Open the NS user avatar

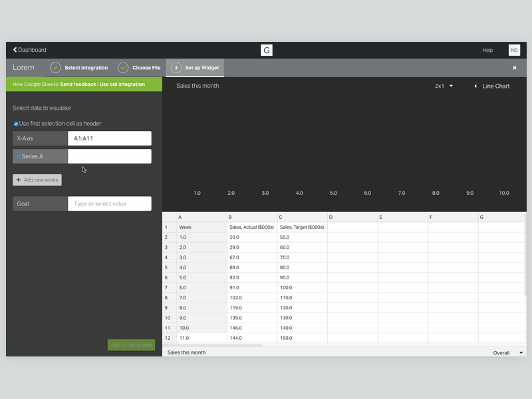point(514,50)
